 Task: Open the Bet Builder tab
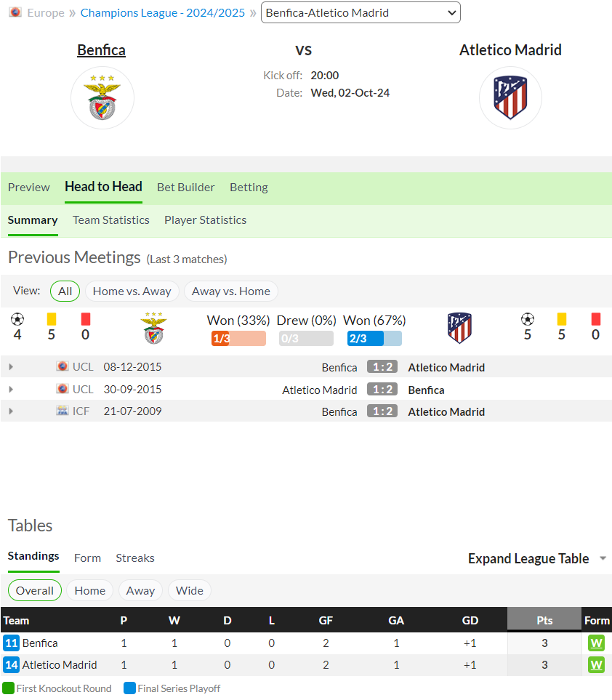point(185,187)
